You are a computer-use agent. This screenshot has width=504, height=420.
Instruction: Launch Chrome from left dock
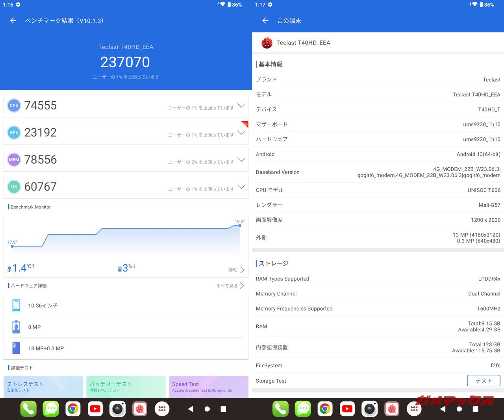tap(73, 409)
